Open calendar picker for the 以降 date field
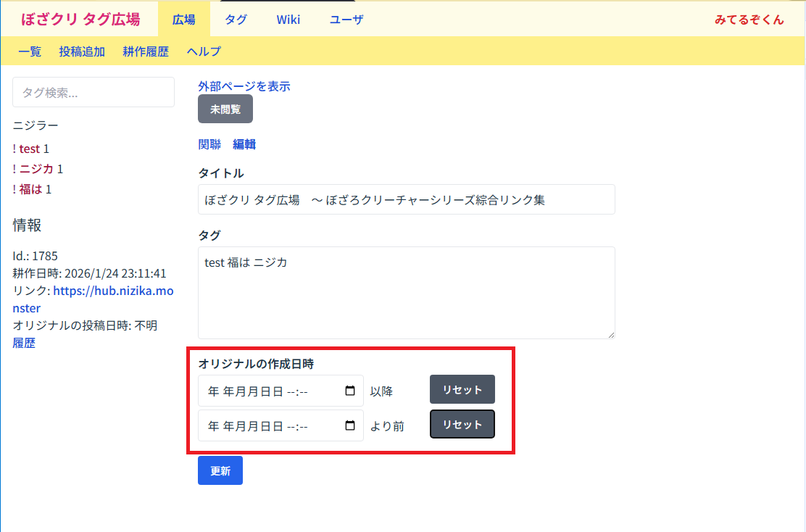This screenshot has height=532, width=806. point(350,391)
